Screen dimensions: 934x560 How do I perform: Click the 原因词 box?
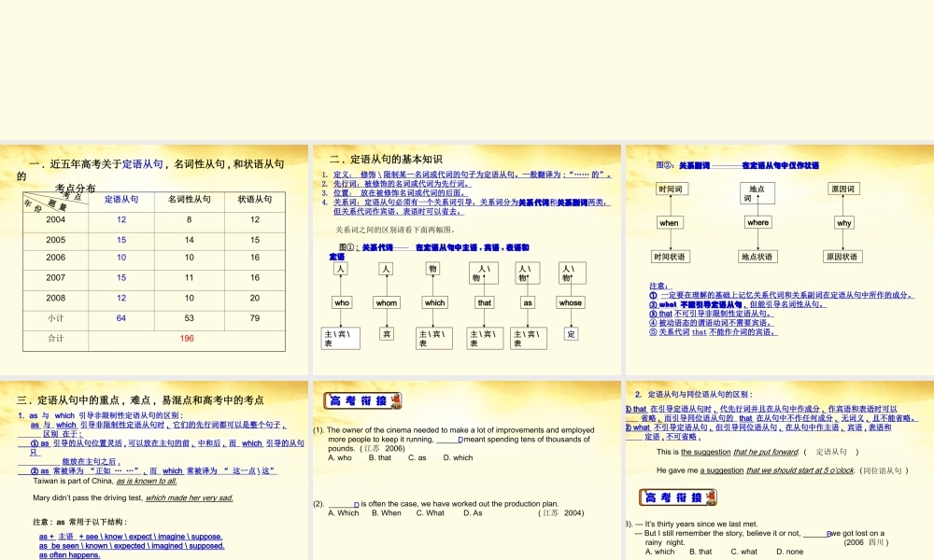843,189
